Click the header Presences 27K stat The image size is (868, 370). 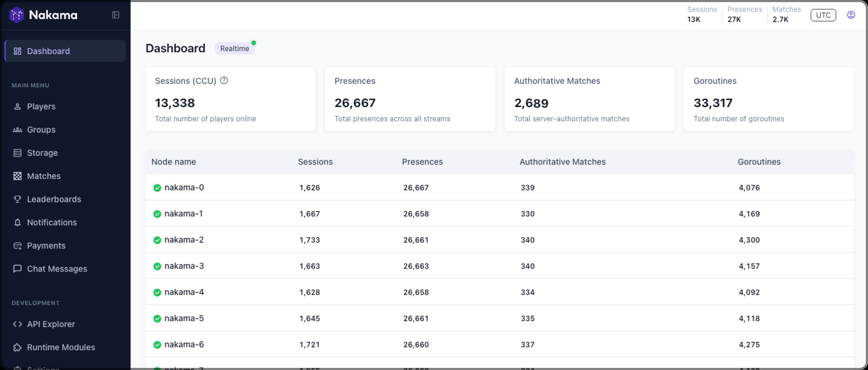pyautogui.click(x=744, y=14)
